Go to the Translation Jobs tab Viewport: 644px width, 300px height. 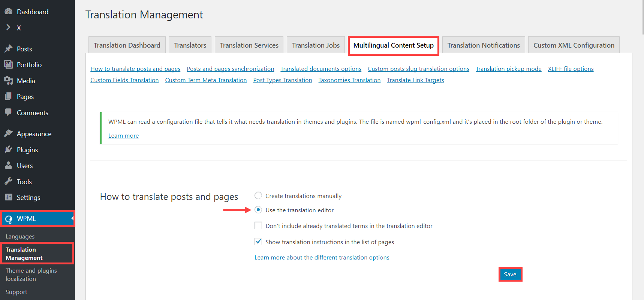pos(316,45)
